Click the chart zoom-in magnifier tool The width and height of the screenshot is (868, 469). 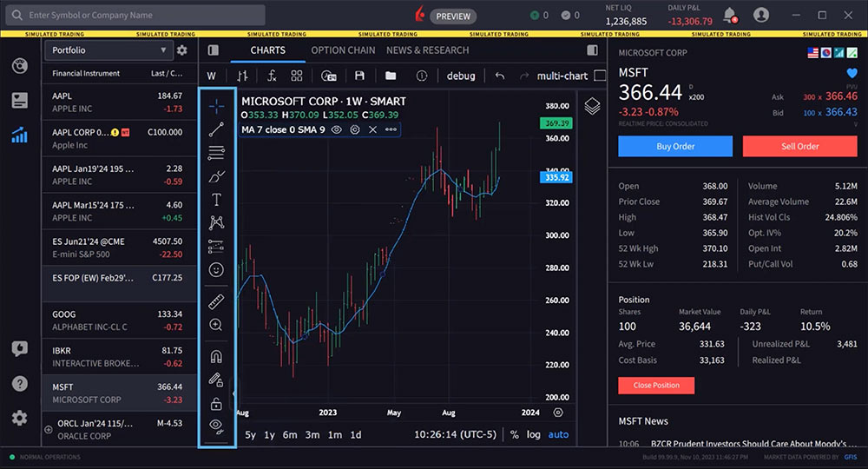216,325
